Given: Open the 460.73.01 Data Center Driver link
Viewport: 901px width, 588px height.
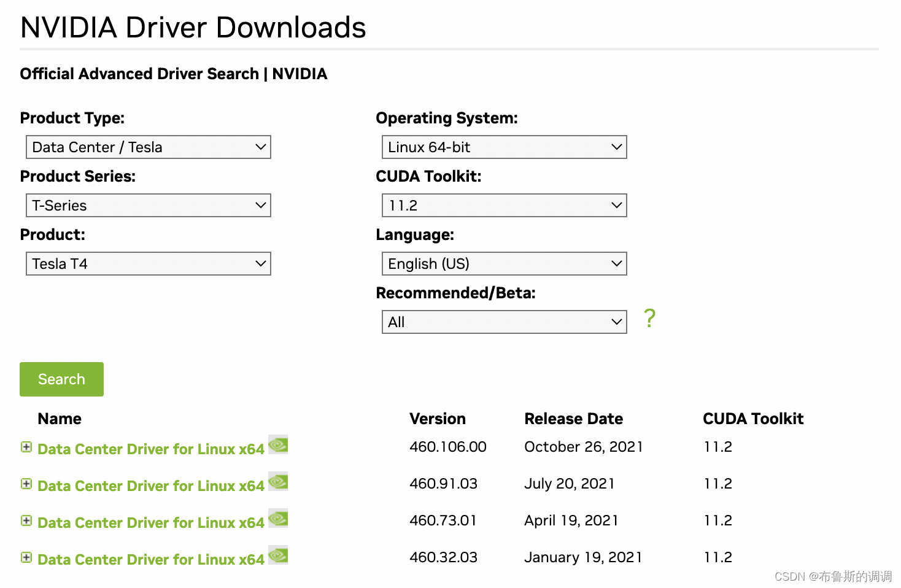Looking at the screenshot, I should click(150, 522).
